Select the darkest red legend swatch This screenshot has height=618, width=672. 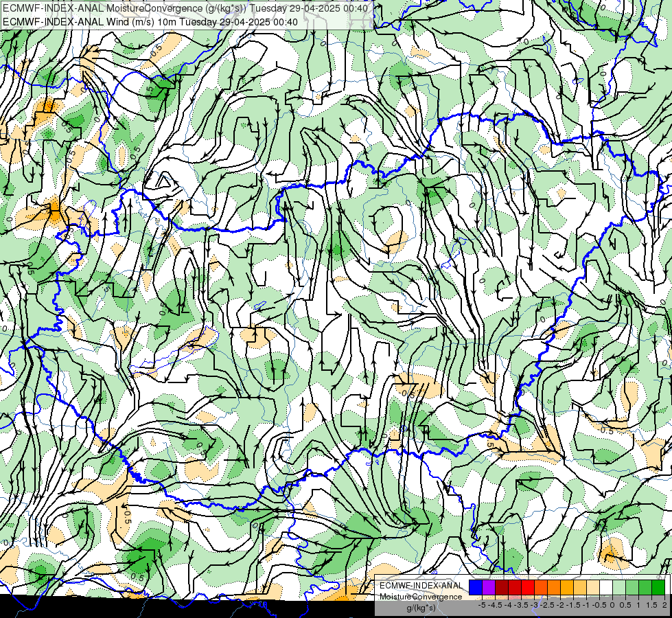(x=502, y=587)
